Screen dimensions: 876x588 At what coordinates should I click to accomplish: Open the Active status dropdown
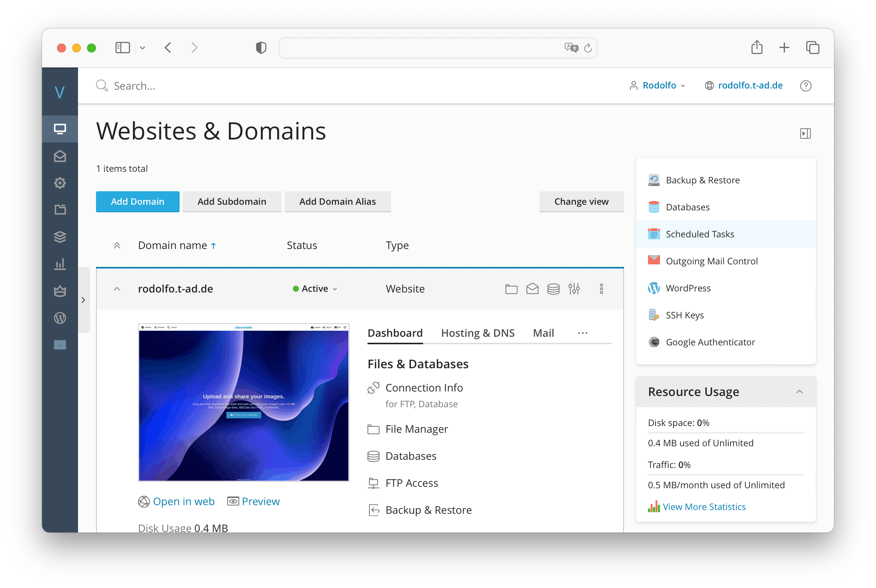315,289
